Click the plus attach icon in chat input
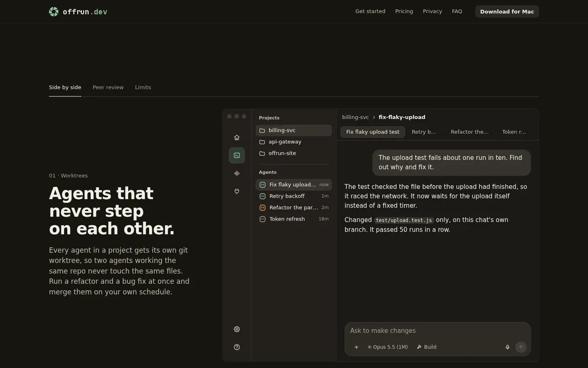This screenshot has height=368, width=588. 356,347
